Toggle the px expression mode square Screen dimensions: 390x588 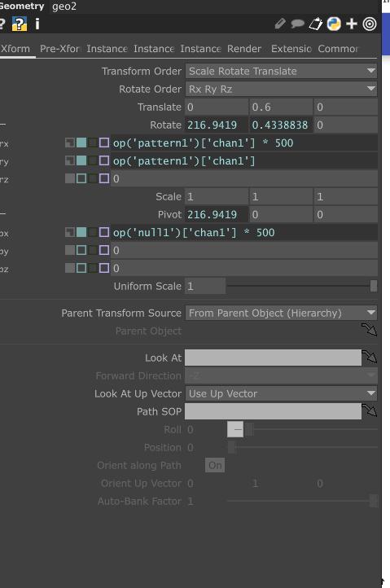pyautogui.click(x=81, y=232)
